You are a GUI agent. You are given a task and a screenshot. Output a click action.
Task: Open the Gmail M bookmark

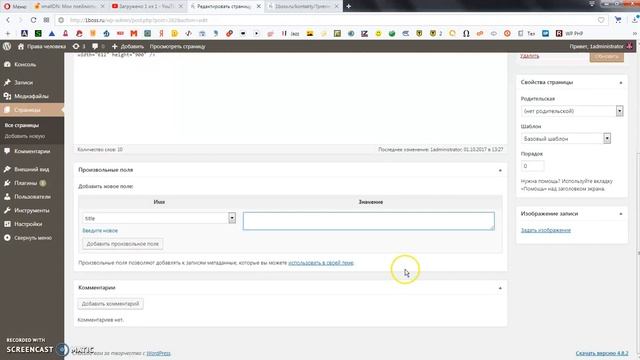tap(133, 33)
